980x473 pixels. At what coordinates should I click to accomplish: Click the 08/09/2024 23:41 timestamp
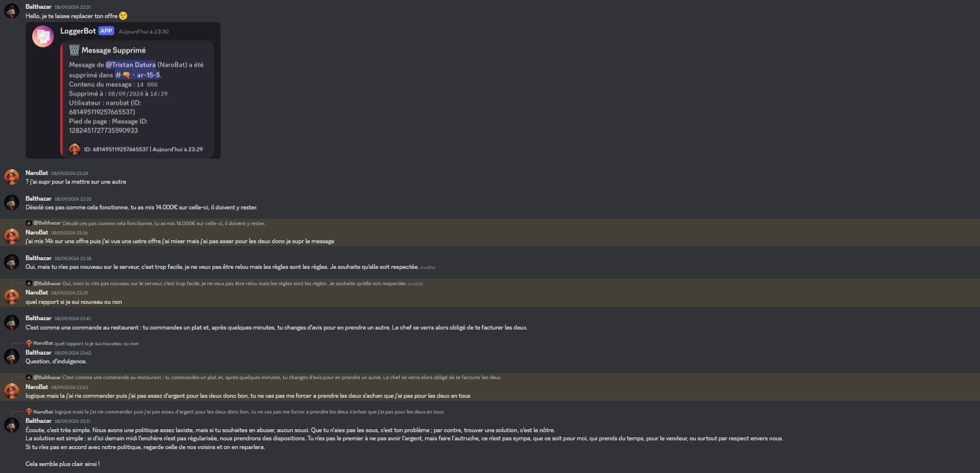[73, 318]
